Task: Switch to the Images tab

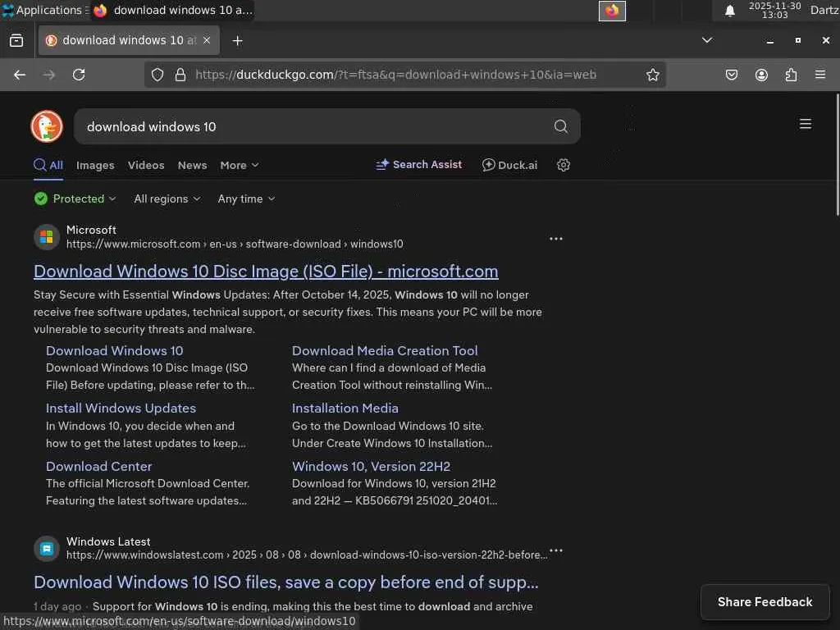Action: [95, 166]
